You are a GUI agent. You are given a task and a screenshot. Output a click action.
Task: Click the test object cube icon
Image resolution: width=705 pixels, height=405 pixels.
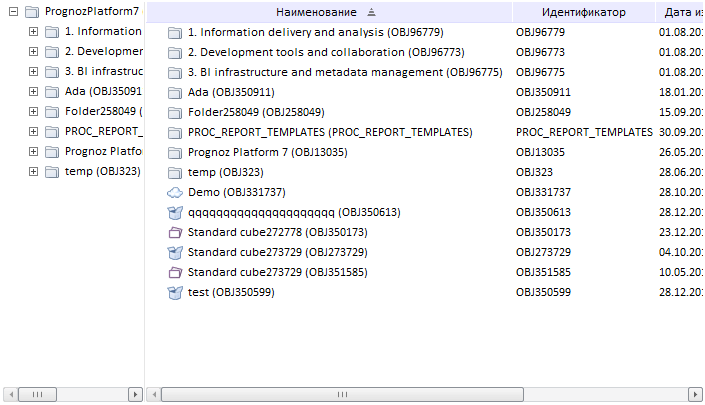coord(175,292)
